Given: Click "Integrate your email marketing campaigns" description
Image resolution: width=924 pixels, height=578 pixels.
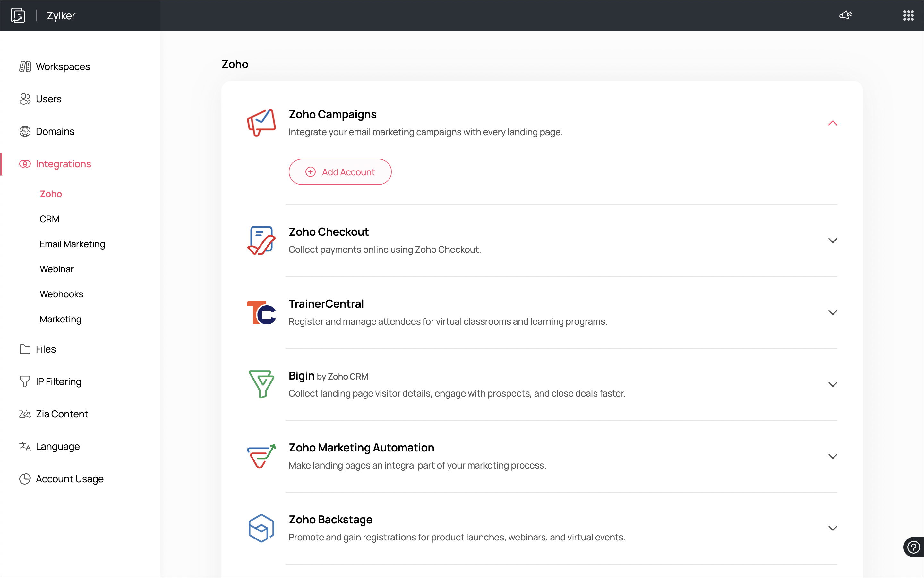Looking at the screenshot, I should click(425, 132).
